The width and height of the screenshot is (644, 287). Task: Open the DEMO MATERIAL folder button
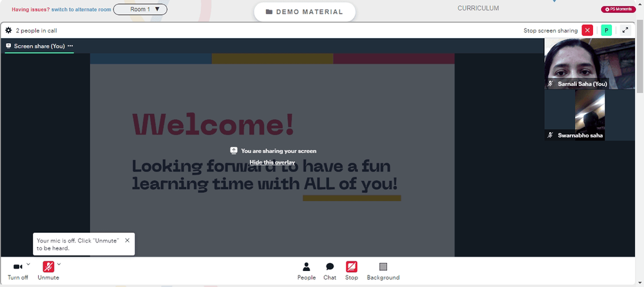coord(305,12)
